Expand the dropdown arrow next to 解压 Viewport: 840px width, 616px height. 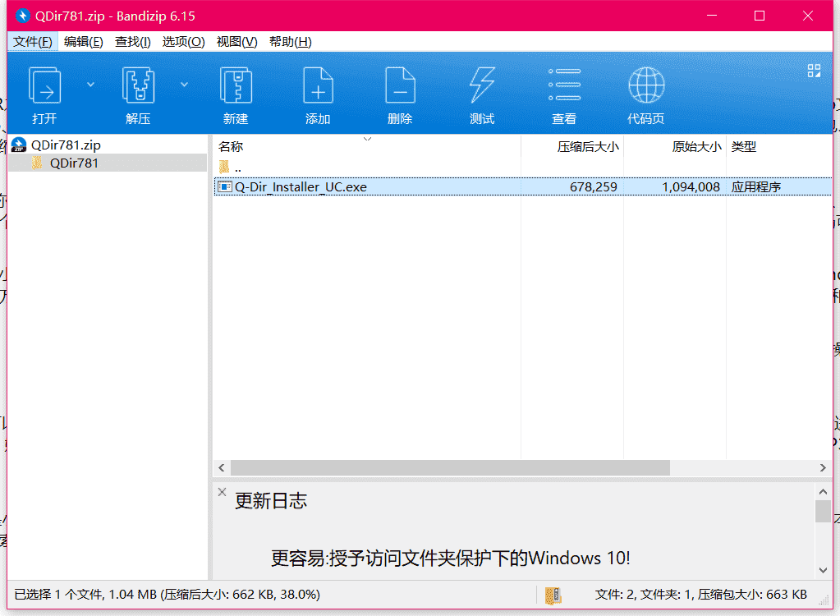tap(184, 85)
